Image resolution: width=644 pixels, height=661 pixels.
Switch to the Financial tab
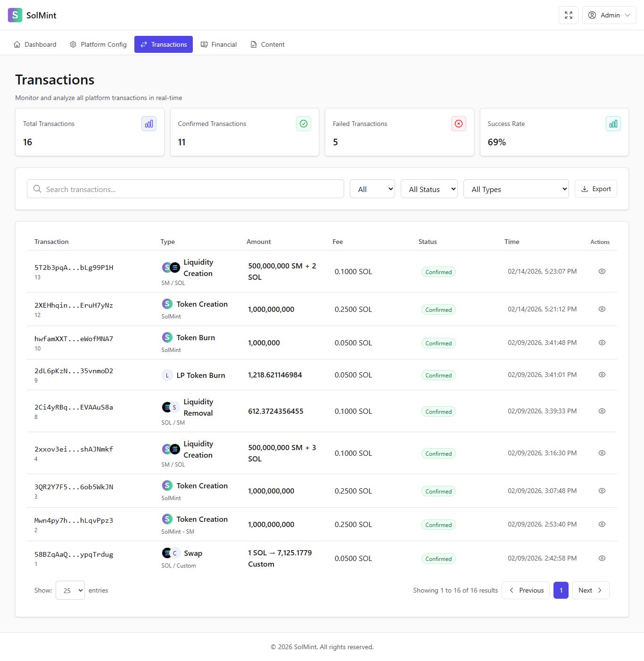point(219,44)
